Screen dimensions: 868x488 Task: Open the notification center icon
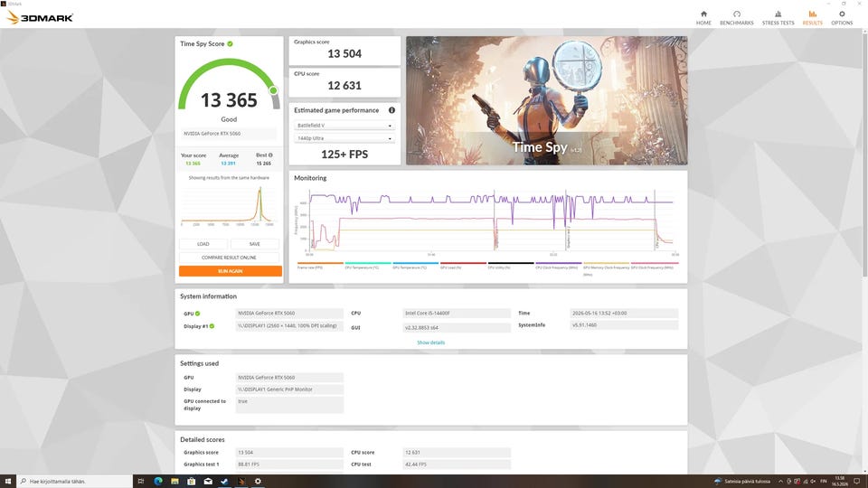(x=856, y=482)
